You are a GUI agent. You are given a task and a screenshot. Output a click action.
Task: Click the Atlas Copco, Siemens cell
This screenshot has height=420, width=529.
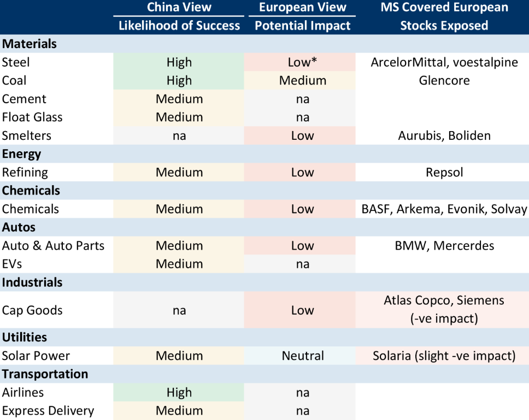(444, 310)
